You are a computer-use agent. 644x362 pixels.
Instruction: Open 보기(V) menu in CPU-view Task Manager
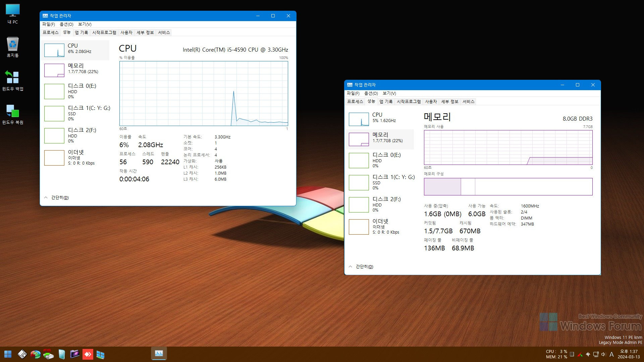tap(85, 24)
